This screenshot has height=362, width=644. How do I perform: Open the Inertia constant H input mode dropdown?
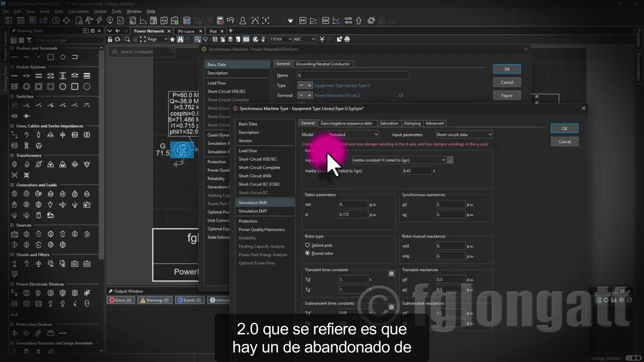tap(399, 160)
